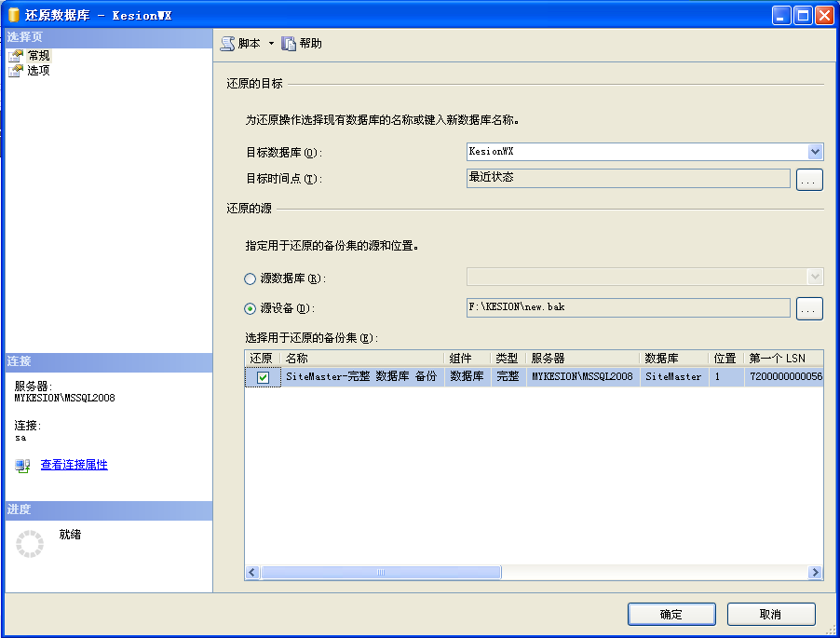Select the 源数据库 radio button
The width and height of the screenshot is (840, 638).
(x=250, y=278)
